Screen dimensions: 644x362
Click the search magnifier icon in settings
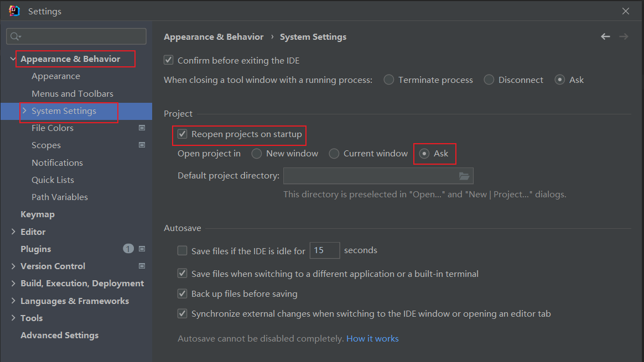click(15, 36)
